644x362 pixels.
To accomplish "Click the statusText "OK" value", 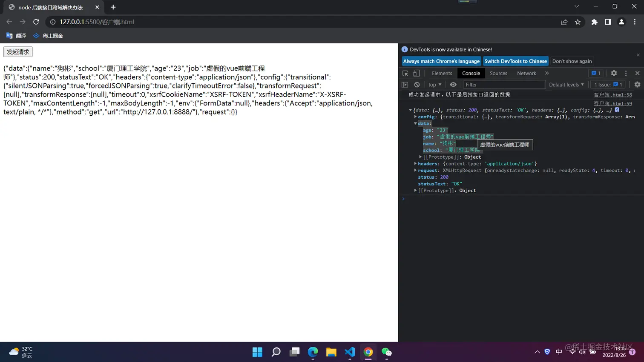I will point(457,184).
